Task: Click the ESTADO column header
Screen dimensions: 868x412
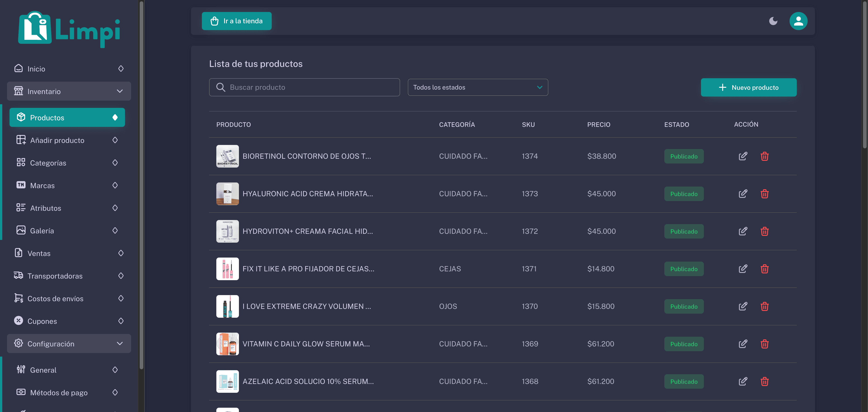Action: pos(676,124)
